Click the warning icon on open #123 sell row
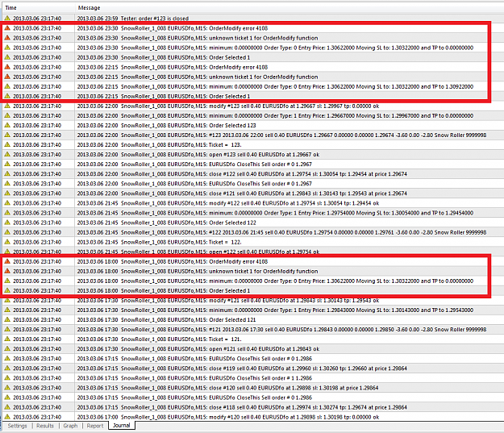 click(7, 154)
